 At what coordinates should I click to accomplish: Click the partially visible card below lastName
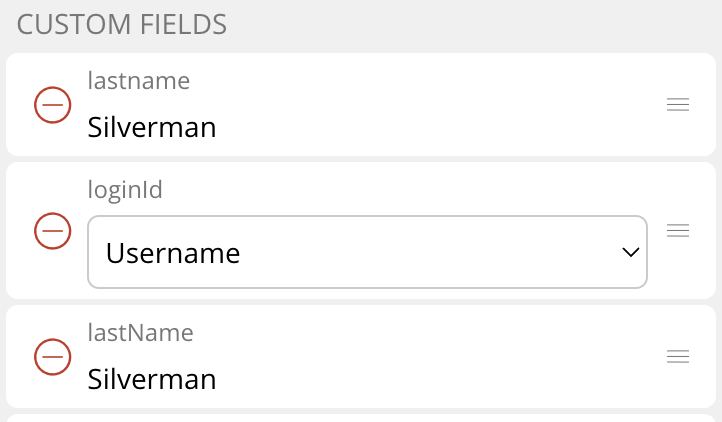(x=360, y=417)
